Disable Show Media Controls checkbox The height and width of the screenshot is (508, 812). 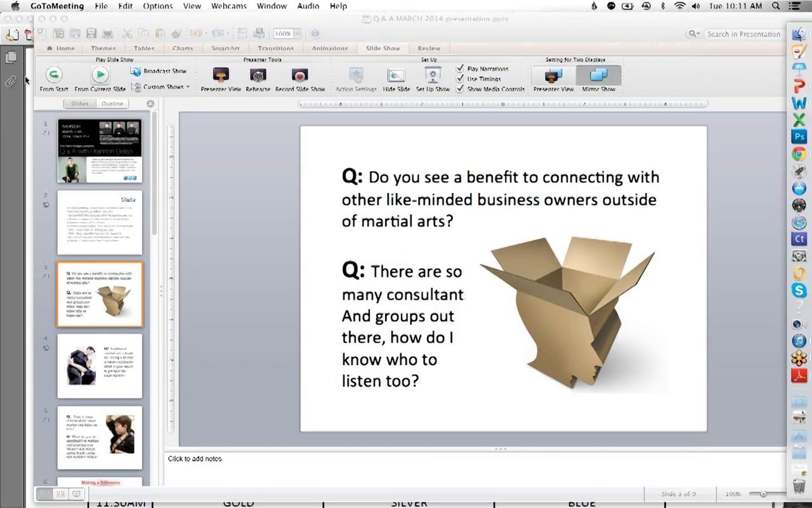coord(460,89)
